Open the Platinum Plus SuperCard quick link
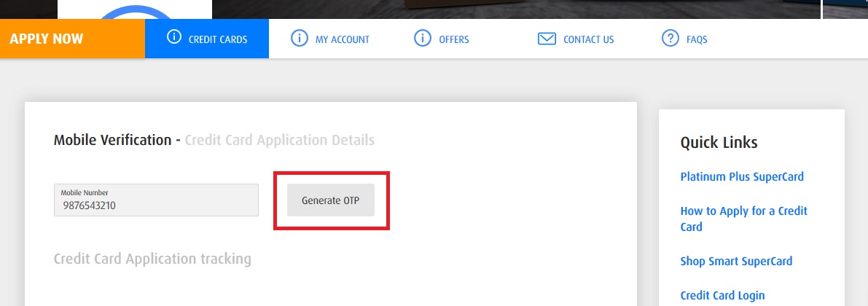The image size is (868, 306). 742,176
